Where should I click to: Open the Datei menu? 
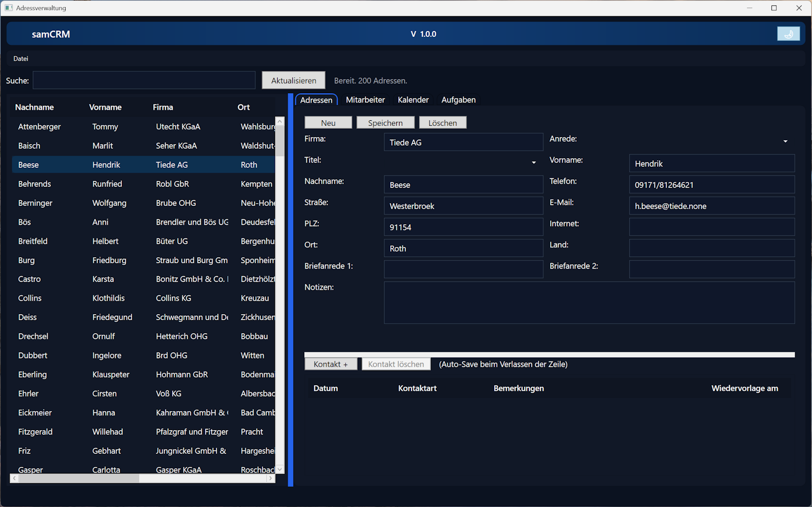click(21, 58)
